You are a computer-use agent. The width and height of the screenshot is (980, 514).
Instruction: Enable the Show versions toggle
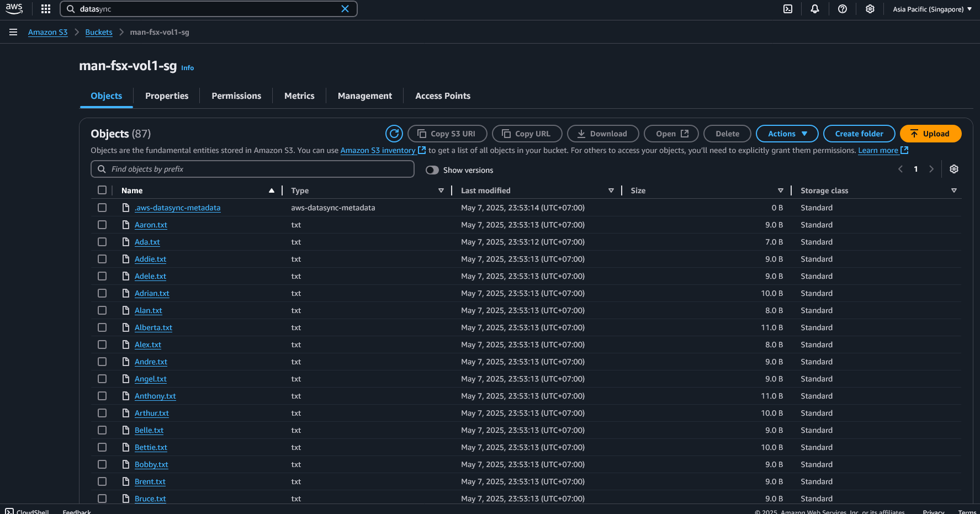(x=432, y=170)
